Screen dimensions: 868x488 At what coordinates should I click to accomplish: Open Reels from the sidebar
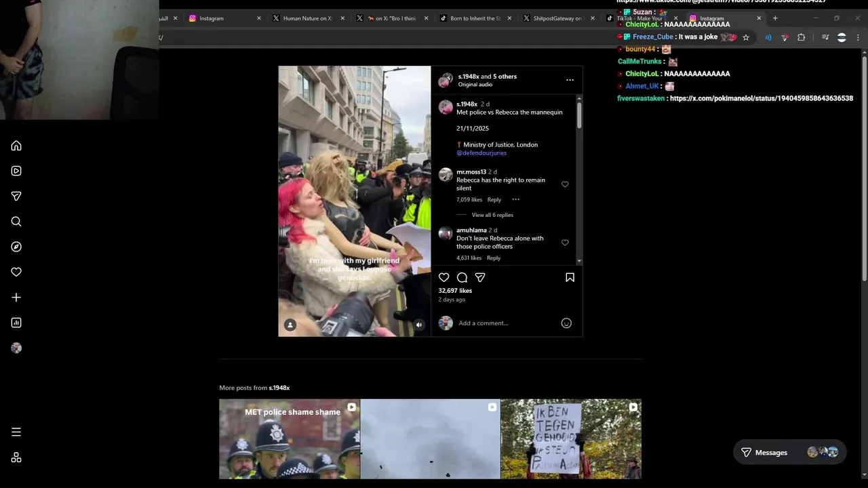tap(16, 171)
